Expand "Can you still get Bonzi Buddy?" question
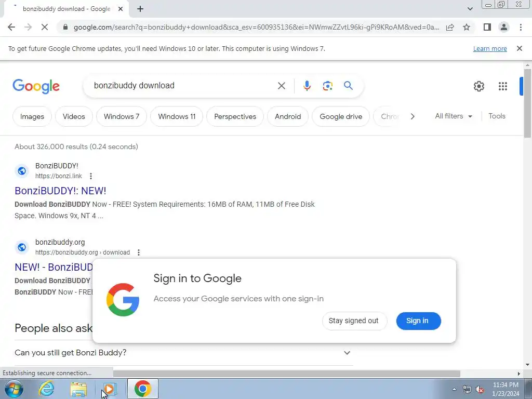This screenshot has width=532, height=399. point(182,353)
